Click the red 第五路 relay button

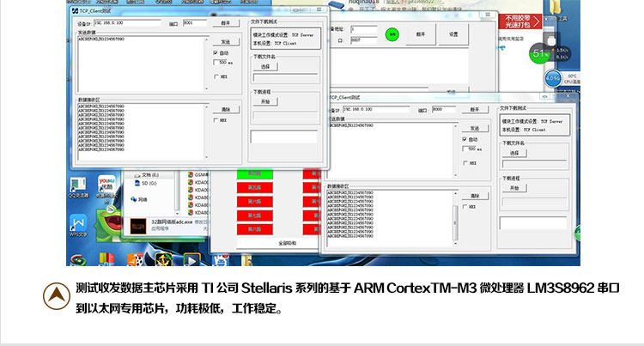tap(255, 188)
